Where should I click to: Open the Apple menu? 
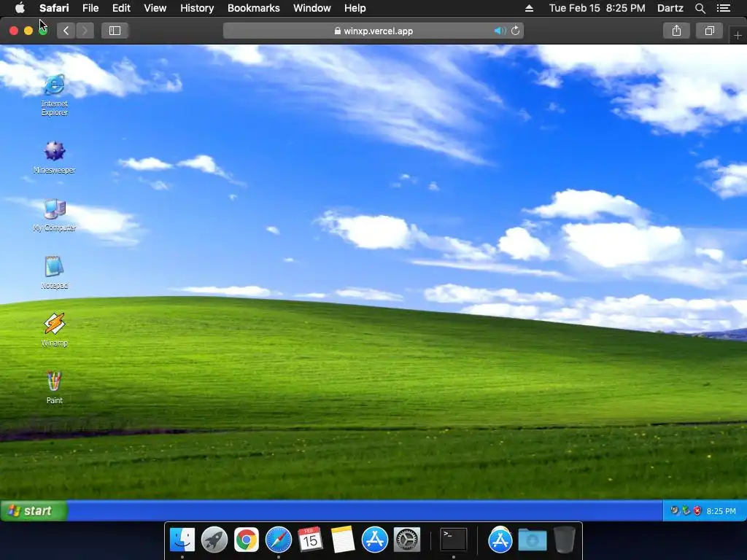pos(20,8)
